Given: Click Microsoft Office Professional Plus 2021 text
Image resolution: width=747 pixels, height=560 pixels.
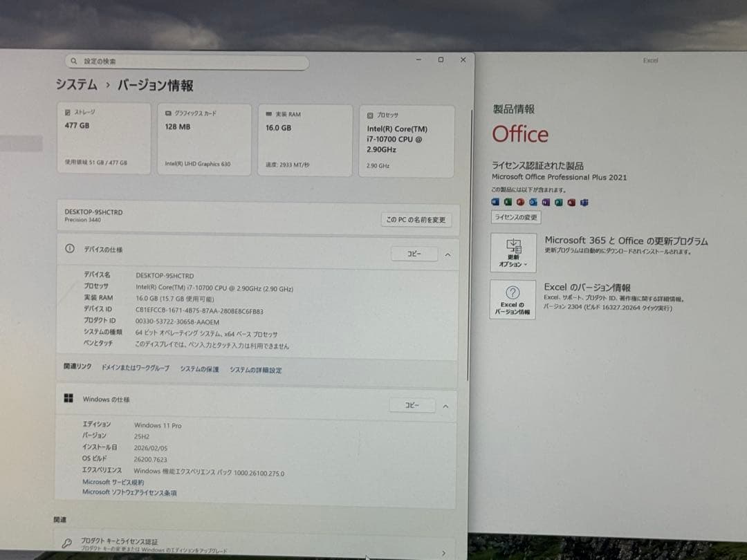Looking at the screenshot, I should click(560, 177).
